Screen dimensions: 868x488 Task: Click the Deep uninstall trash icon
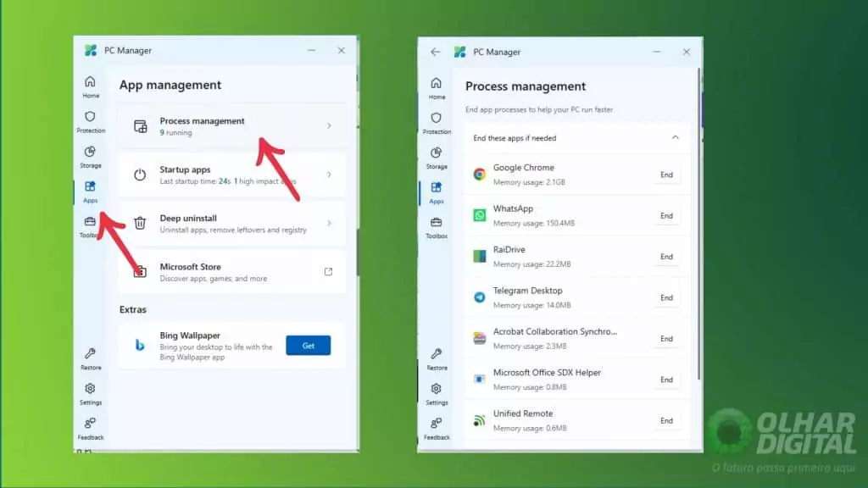[x=140, y=223]
